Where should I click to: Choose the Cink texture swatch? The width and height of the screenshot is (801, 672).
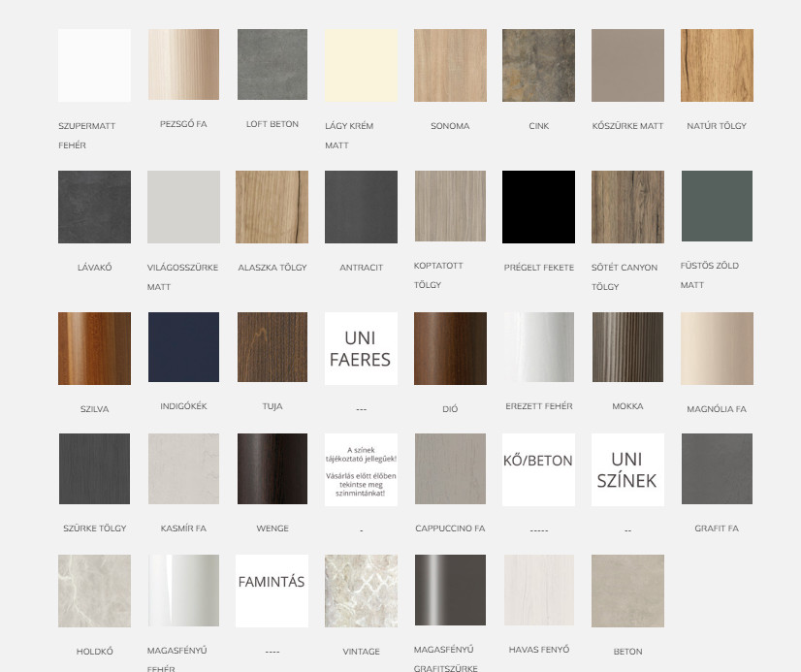(x=538, y=65)
